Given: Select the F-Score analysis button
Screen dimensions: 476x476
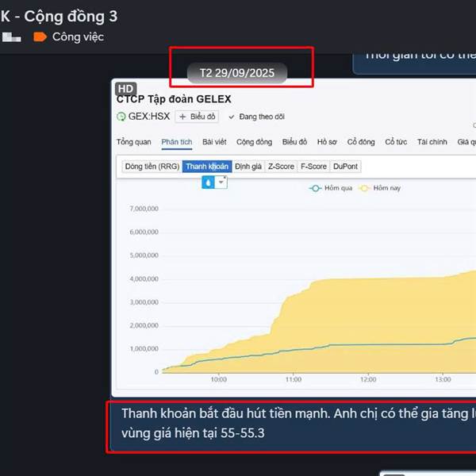Looking at the screenshot, I should coord(313,167).
